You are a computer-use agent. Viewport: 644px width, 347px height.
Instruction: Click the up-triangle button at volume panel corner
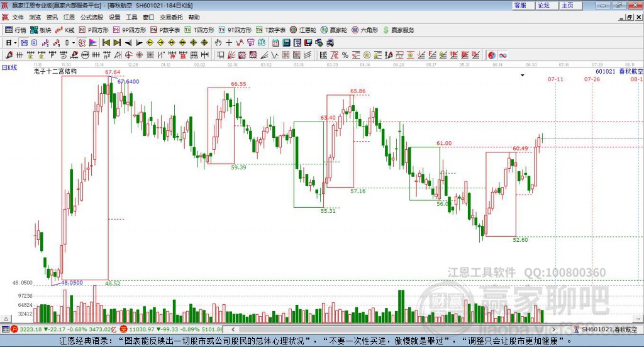click(6, 319)
